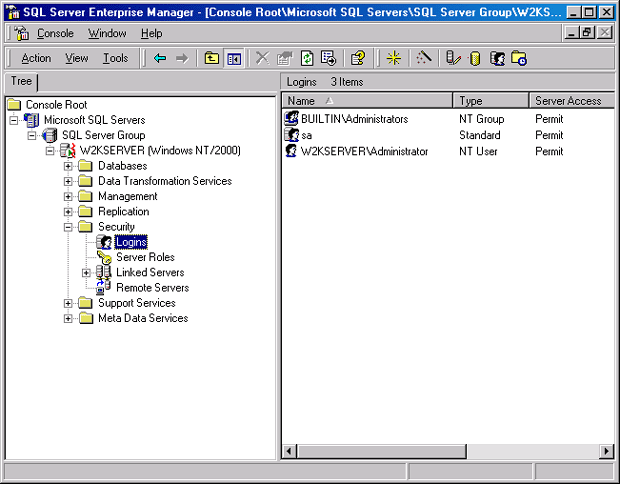This screenshot has height=484, width=620.
Task: Sort by Server Access column header
Action: 572,101
